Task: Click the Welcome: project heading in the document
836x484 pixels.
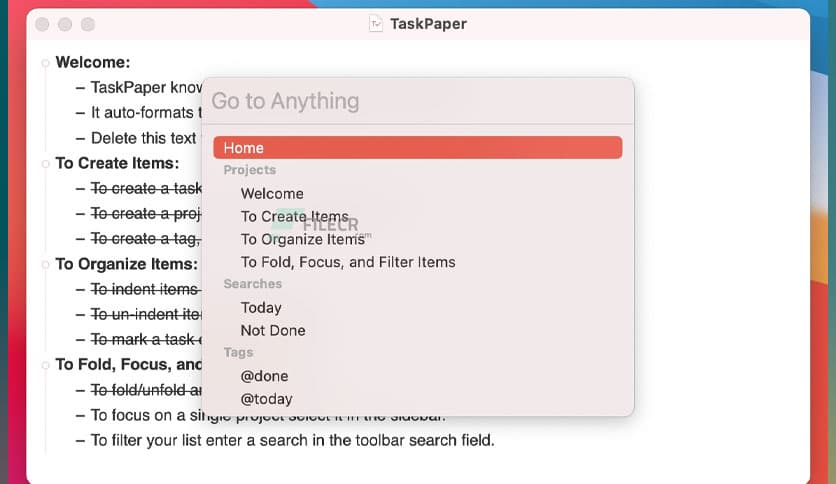Action: [92, 63]
